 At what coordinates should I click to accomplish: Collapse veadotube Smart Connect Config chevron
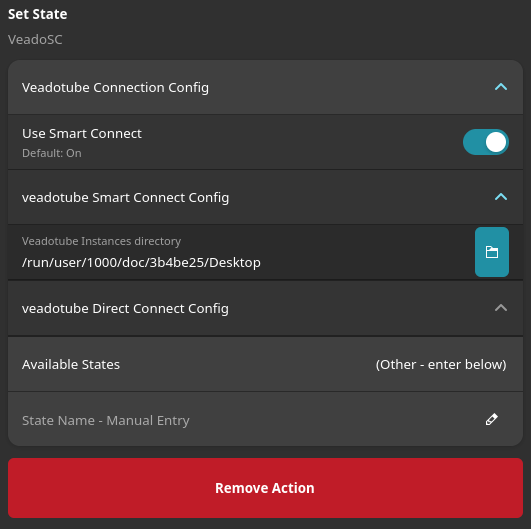(501, 197)
